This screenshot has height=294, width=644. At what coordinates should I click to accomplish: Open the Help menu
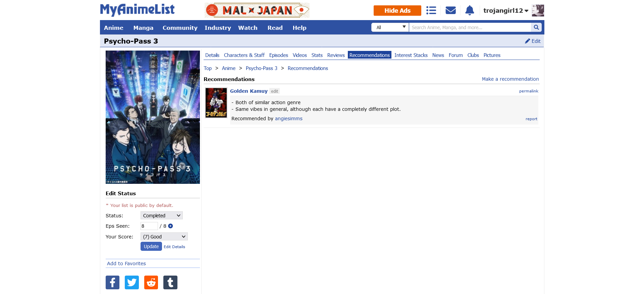coord(300,28)
